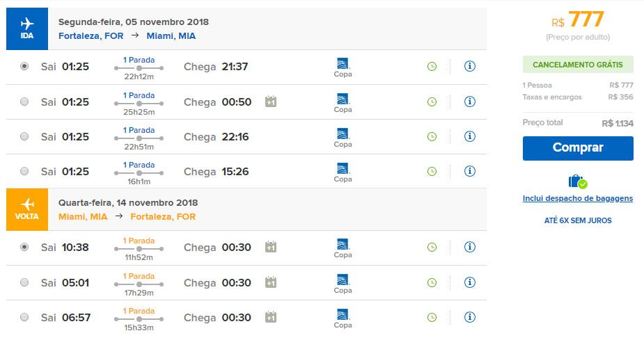Click +1 day icon on 10:38 return flight

[x=271, y=247]
